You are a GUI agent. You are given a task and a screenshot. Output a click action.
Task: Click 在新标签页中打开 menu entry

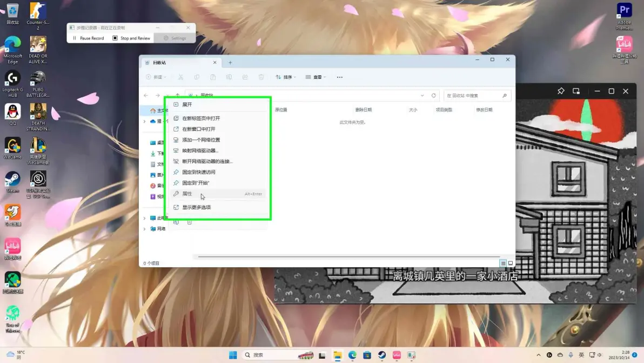click(x=217, y=118)
